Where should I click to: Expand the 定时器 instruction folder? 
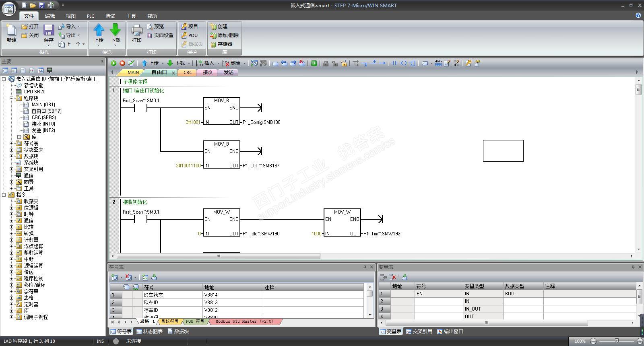(12, 304)
